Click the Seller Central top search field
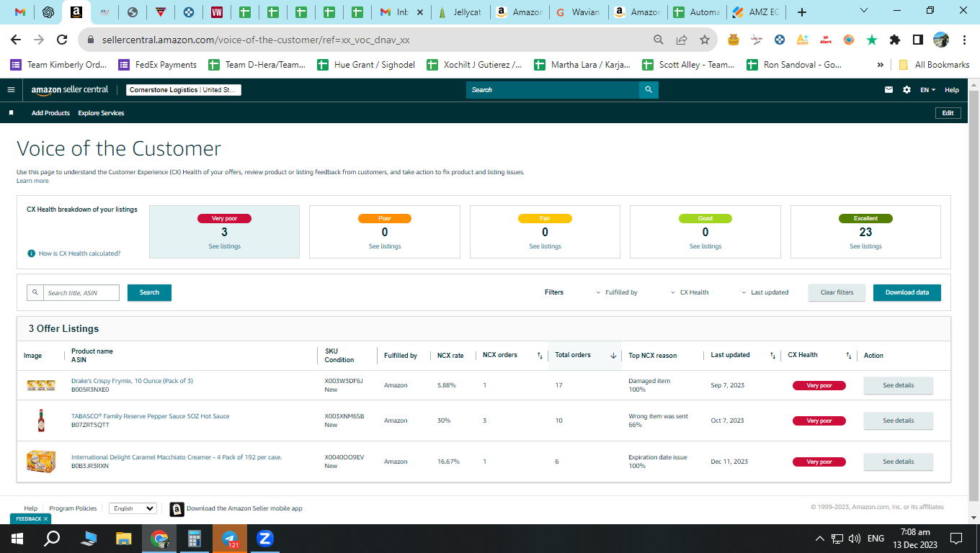 tap(553, 90)
